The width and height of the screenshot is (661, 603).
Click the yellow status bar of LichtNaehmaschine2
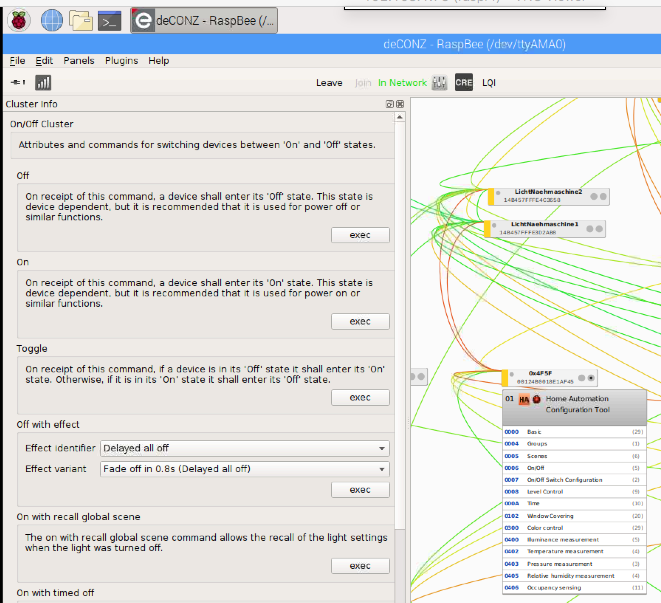point(491,197)
